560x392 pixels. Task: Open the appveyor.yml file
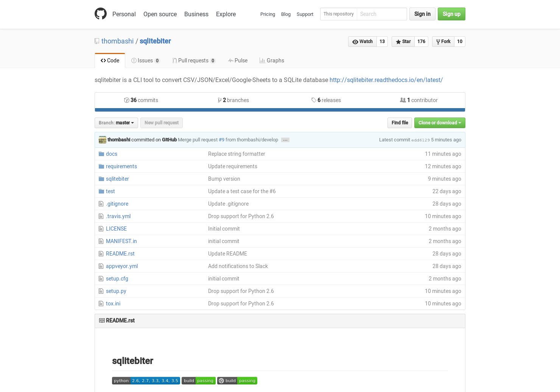click(x=122, y=266)
